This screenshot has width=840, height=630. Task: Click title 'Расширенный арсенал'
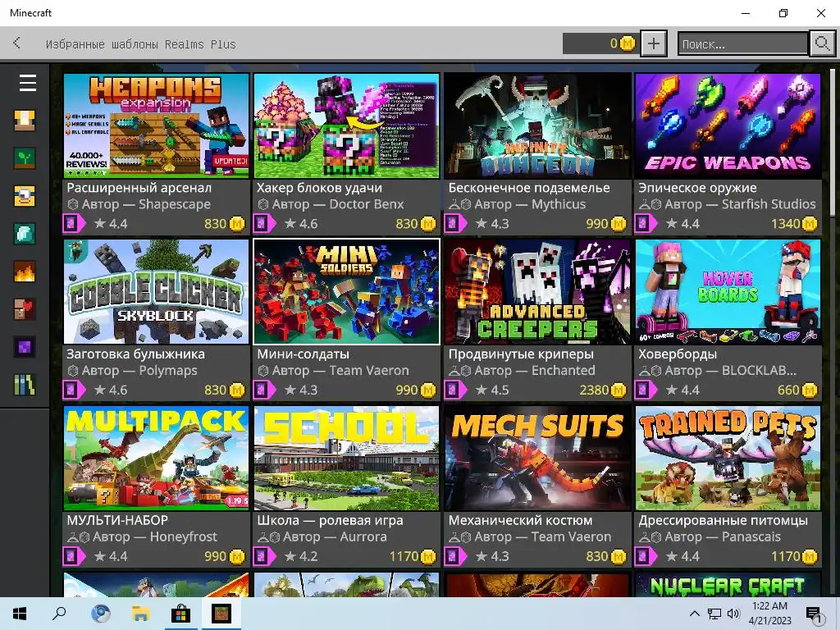click(139, 188)
